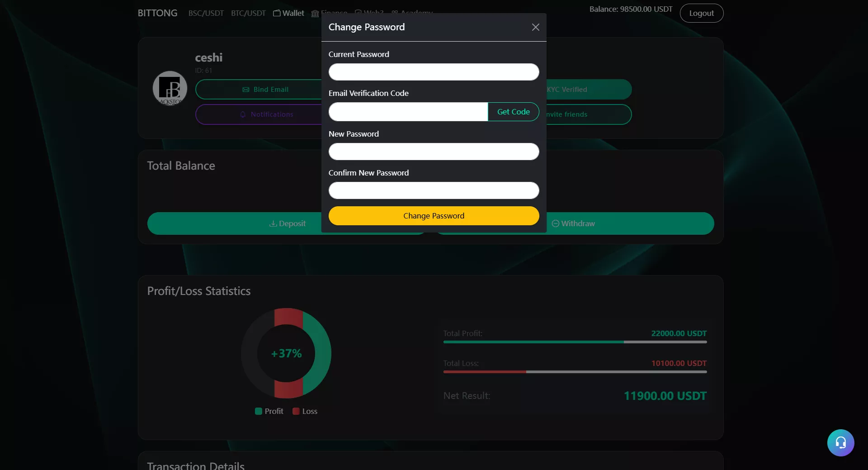This screenshot has height=470, width=868.
Task: Click the ceshi profile avatar
Action: point(170,88)
